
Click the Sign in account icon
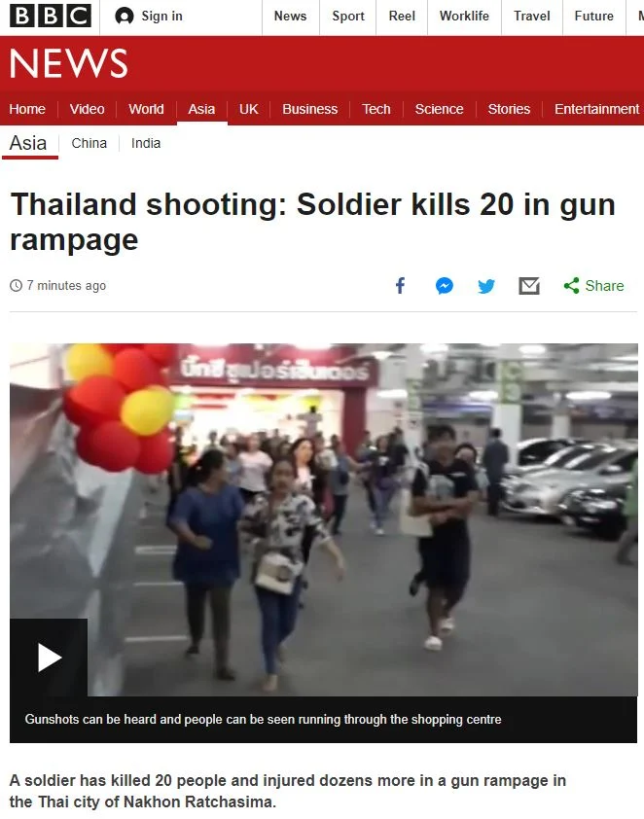click(x=124, y=17)
